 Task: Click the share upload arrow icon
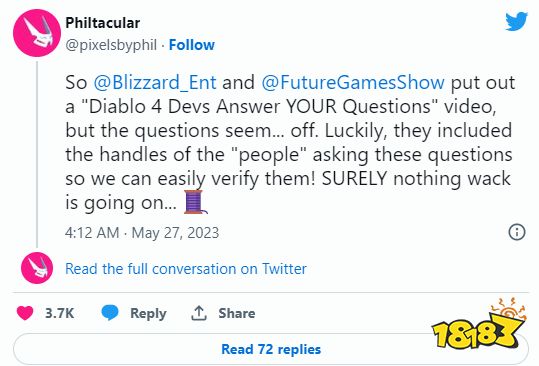click(199, 313)
